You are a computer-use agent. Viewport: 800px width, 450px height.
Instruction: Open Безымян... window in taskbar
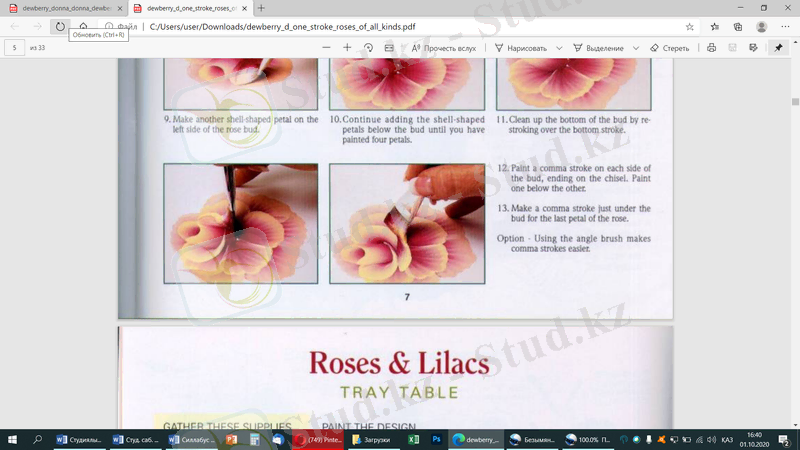click(533, 439)
